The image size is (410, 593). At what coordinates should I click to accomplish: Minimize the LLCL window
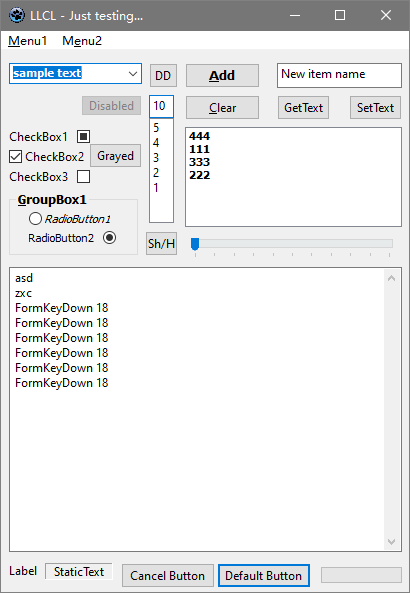[x=295, y=16]
